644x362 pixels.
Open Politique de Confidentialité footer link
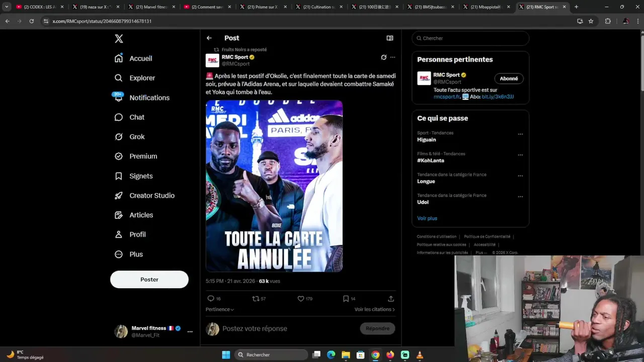tap(487, 237)
